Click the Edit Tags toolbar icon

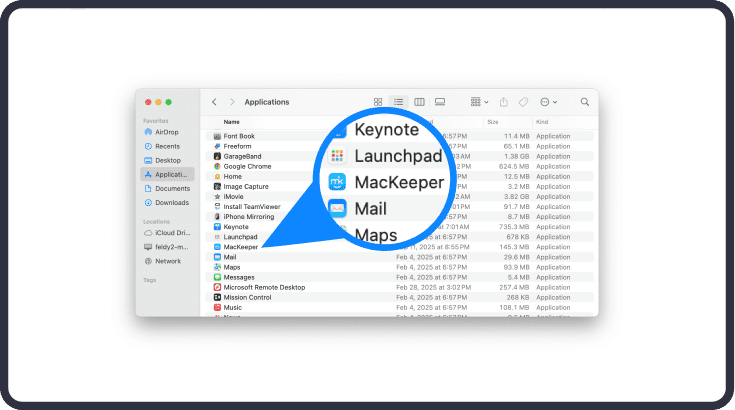(523, 102)
